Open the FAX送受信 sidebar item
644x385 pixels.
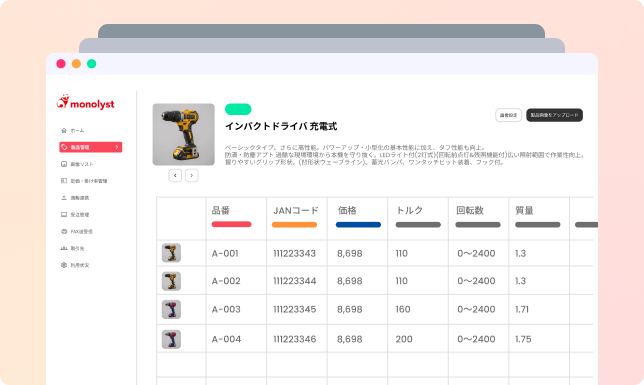click(77, 231)
